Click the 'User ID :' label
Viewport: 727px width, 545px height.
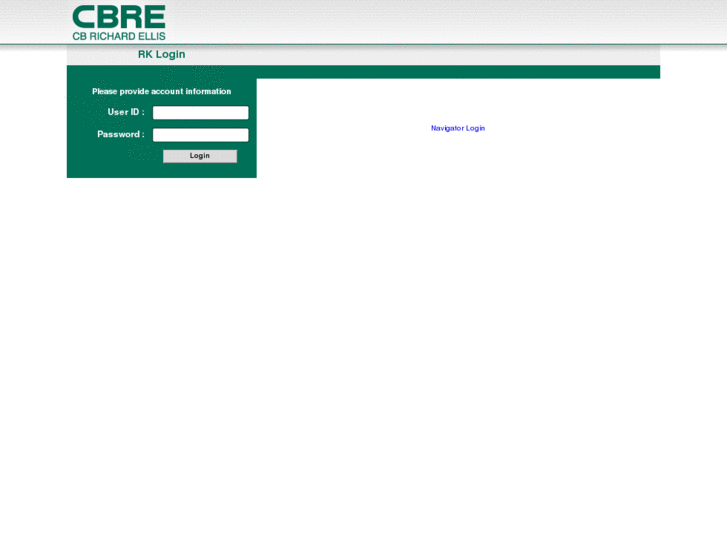tap(126, 112)
